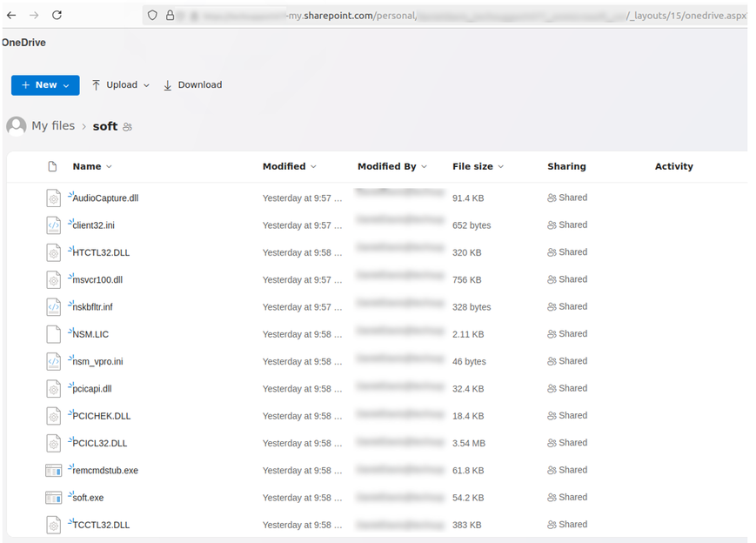
Task: Click the TCCTL32.DLL file icon
Action: pyautogui.click(x=54, y=525)
